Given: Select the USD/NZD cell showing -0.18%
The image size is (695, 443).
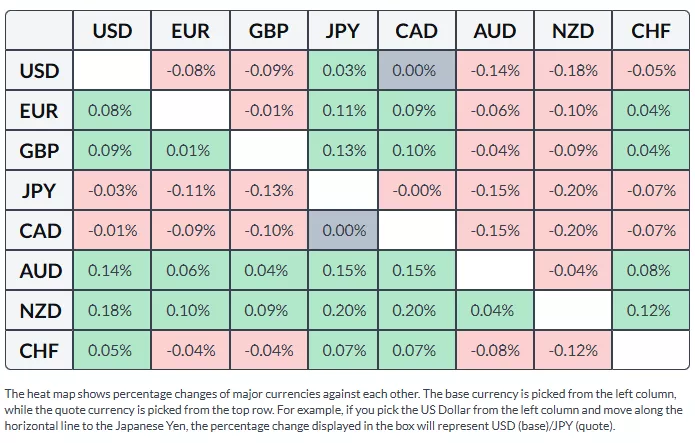Looking at the screenshot, I should click(572, 71).
